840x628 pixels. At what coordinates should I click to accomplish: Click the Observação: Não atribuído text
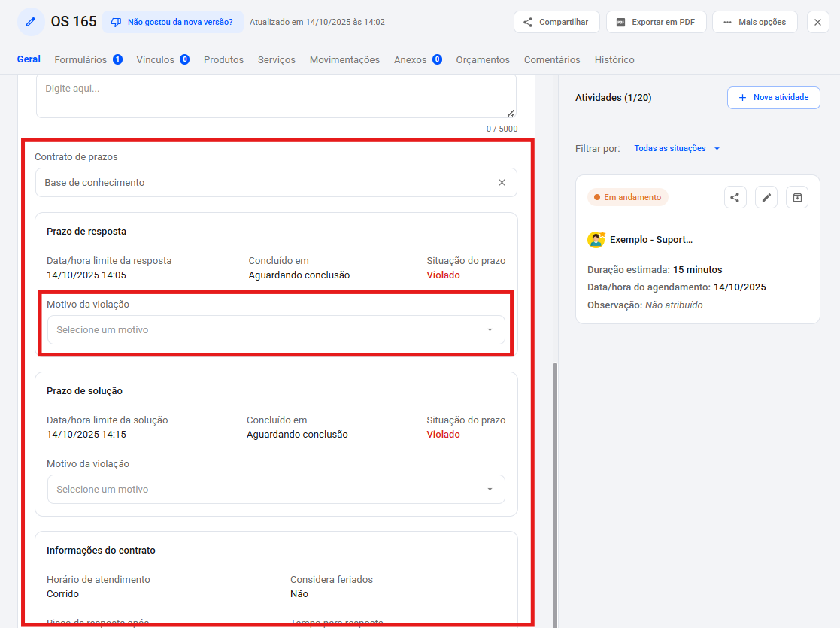point(645,305)
